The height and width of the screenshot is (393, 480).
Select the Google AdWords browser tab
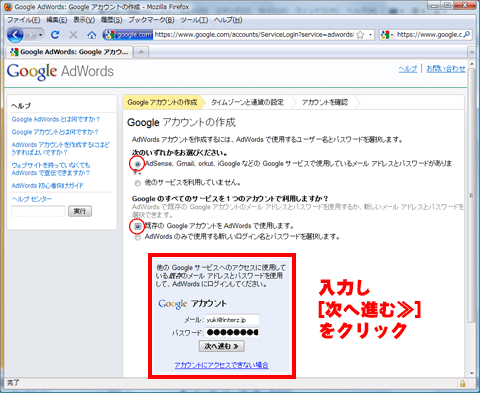(69, 52)
